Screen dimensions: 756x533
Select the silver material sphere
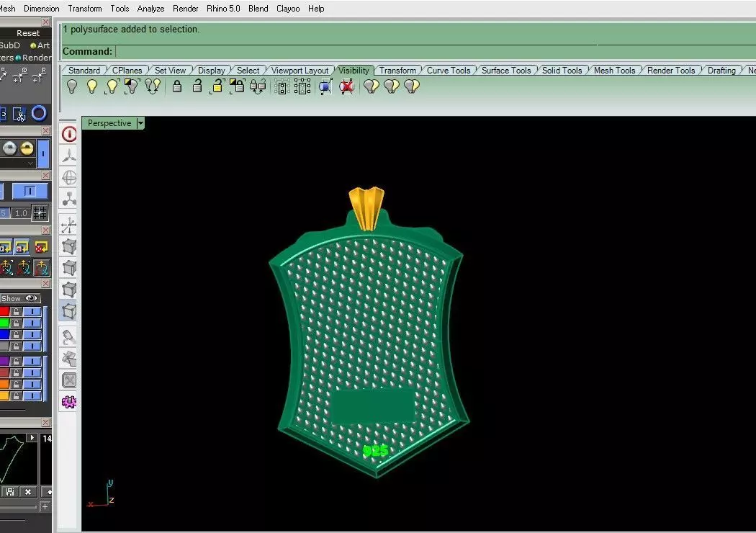(x=9, y=148)
